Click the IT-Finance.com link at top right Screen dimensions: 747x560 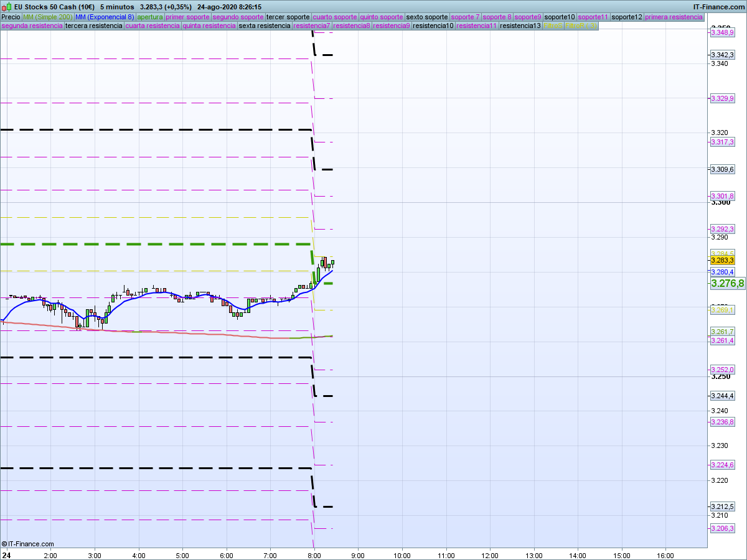pyautogui.click(x=718, y=7)
